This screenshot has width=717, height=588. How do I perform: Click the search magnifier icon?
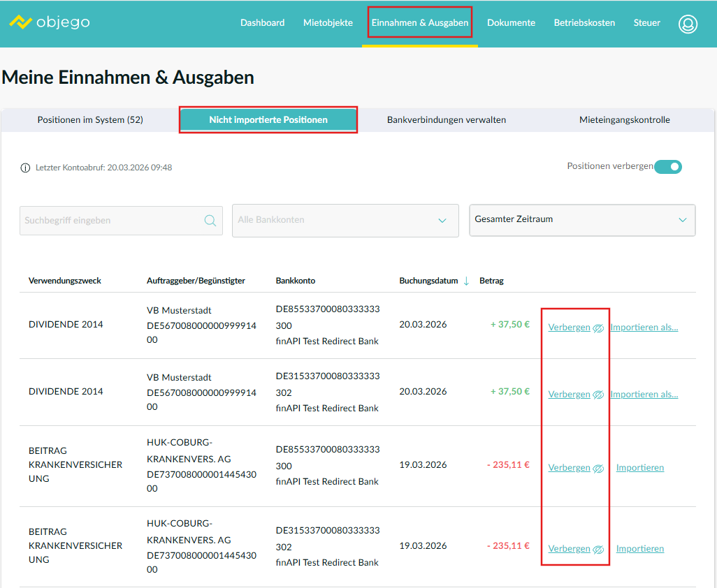[x=210, y=221]
